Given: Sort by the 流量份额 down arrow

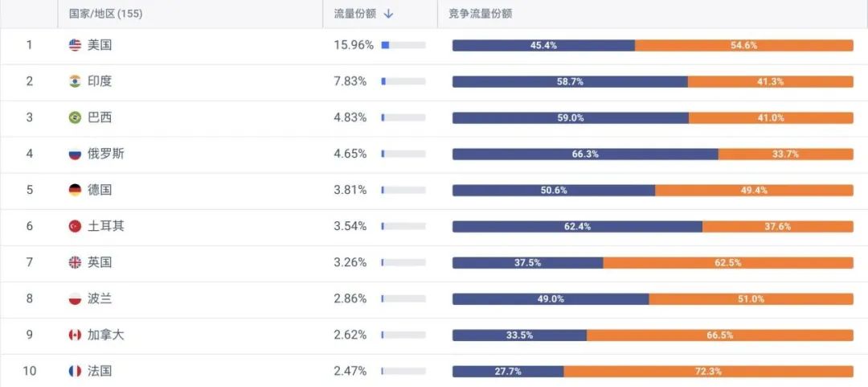Looking at the screenshot, I should tap(388, 14).
